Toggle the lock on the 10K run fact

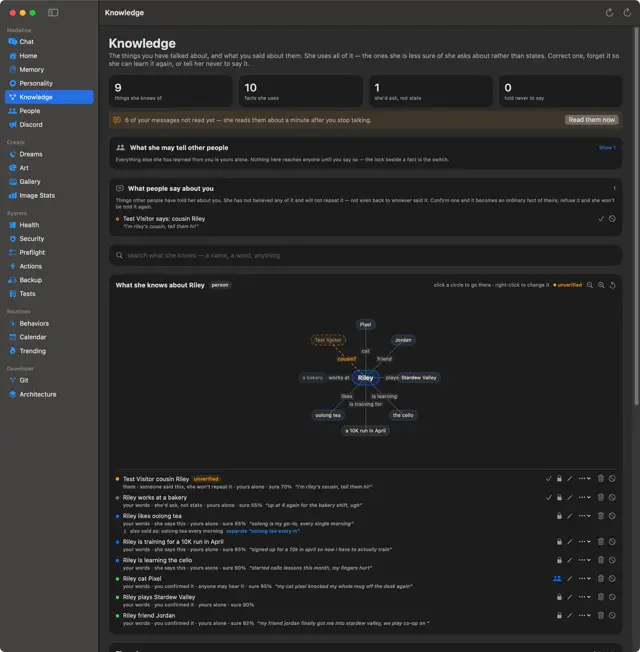(559, 541)
